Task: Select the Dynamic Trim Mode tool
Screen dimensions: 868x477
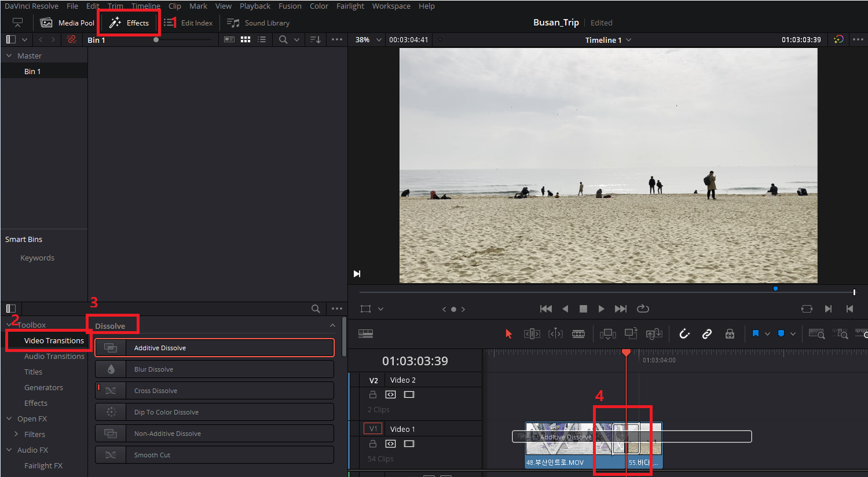Action: tap(555, 334)
